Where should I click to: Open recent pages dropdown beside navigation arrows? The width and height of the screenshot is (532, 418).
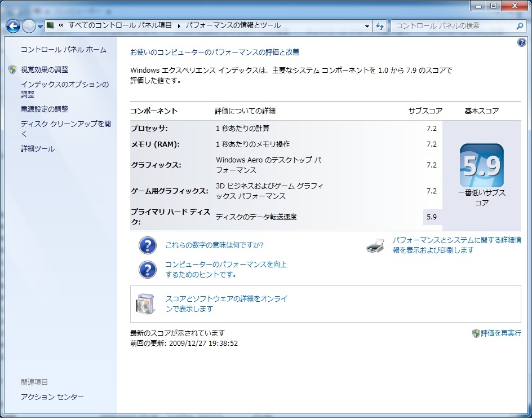(40, 27)
